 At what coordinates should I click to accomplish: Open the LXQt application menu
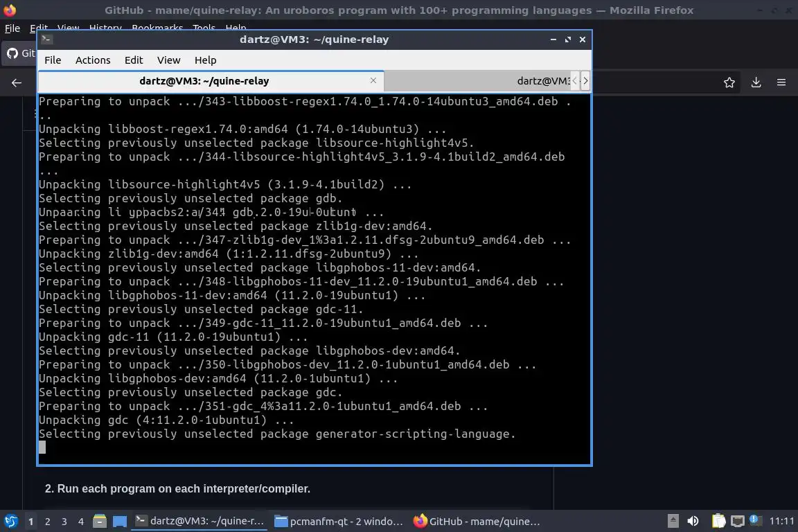click(x=10, y=522)
